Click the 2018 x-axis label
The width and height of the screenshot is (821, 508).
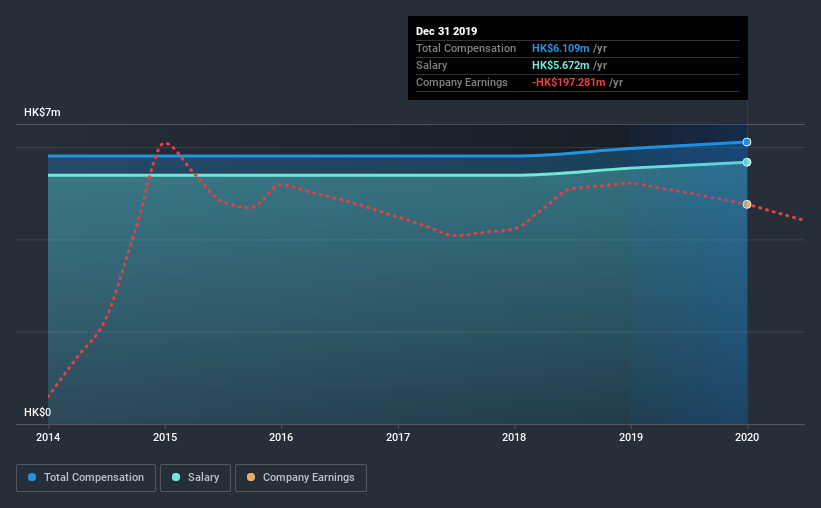point(514,437)
